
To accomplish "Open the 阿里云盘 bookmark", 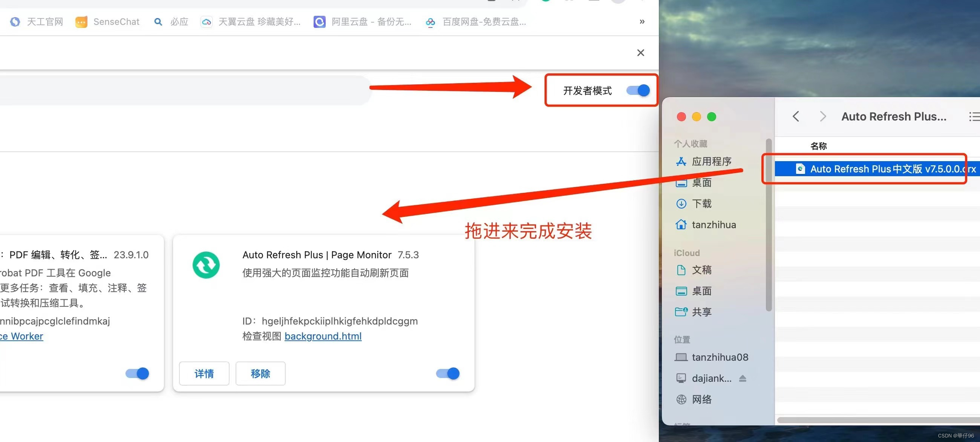I will coord(363,22).
